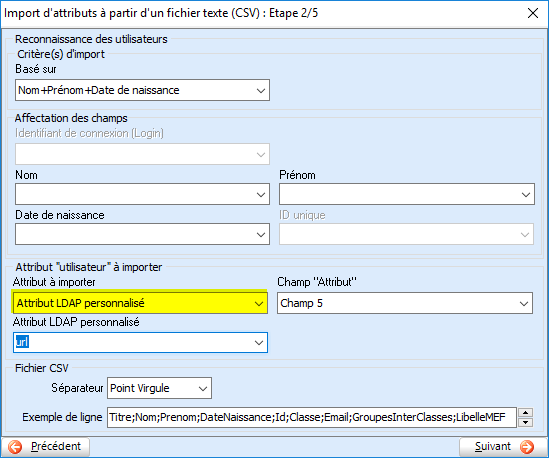Expand the Prénom field dropdown
The height and width of the screenshot is (458, 549).
pos(406,194)
